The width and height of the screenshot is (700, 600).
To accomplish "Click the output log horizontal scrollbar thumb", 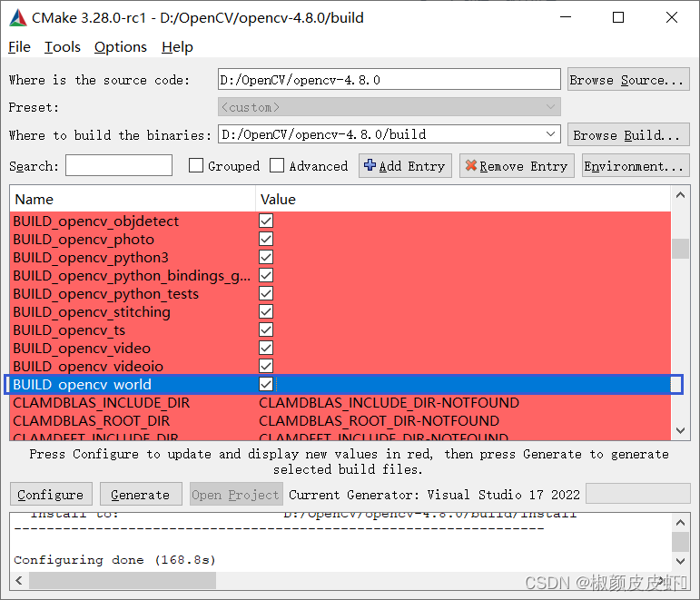I will 123,581.
